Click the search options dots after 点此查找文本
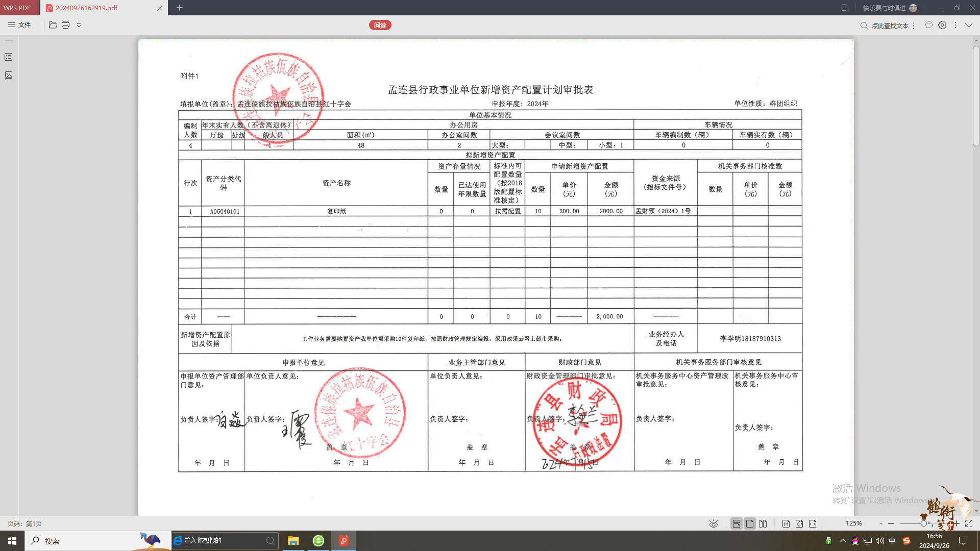The image size is (980, 551). (x=913, y=26)
